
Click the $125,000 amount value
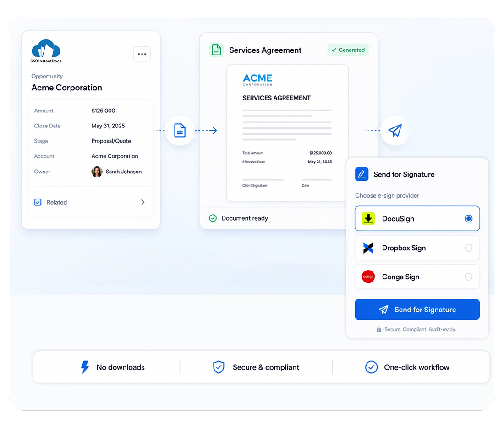(103, 111)
